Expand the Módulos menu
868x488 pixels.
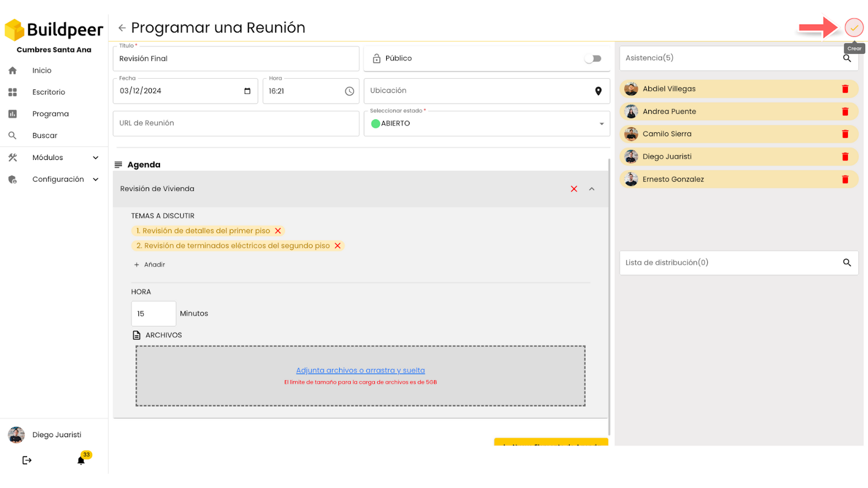[54, 158]
